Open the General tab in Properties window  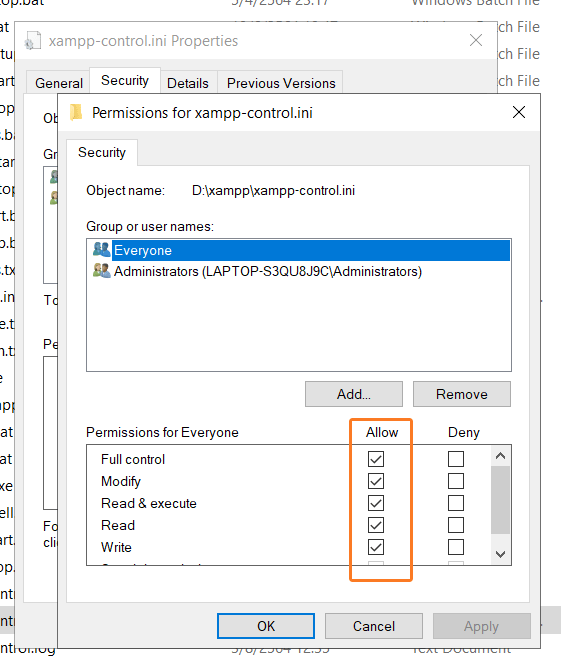point(59,83)
